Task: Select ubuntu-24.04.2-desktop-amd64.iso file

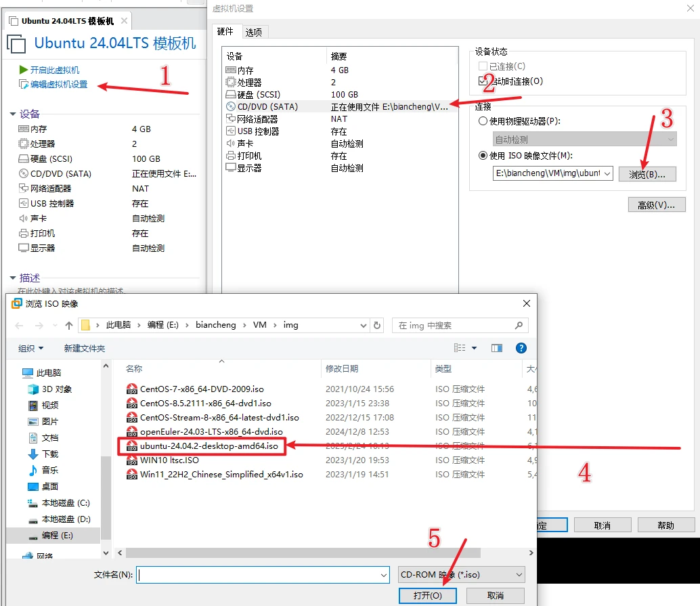Action: [209, 446]
